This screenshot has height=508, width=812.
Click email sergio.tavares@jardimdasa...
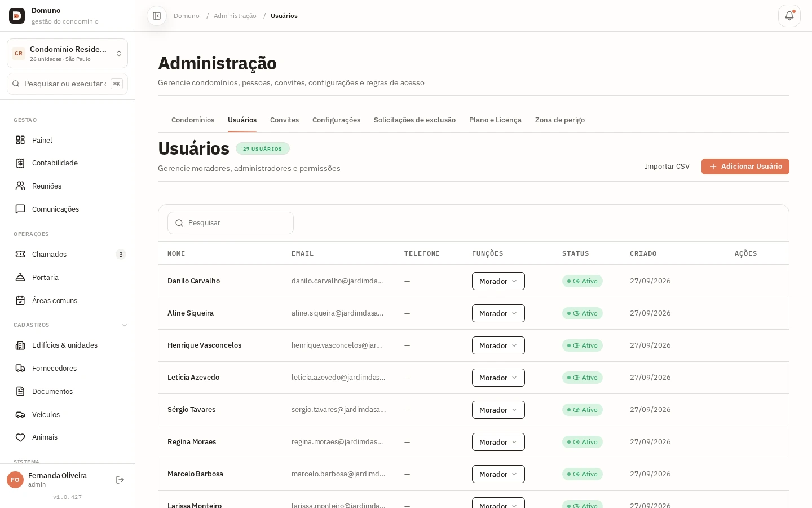pos(339,410)
